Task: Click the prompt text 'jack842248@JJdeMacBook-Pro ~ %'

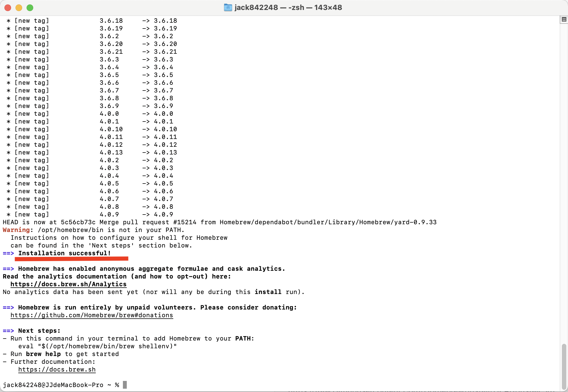Action: [61, 385]
